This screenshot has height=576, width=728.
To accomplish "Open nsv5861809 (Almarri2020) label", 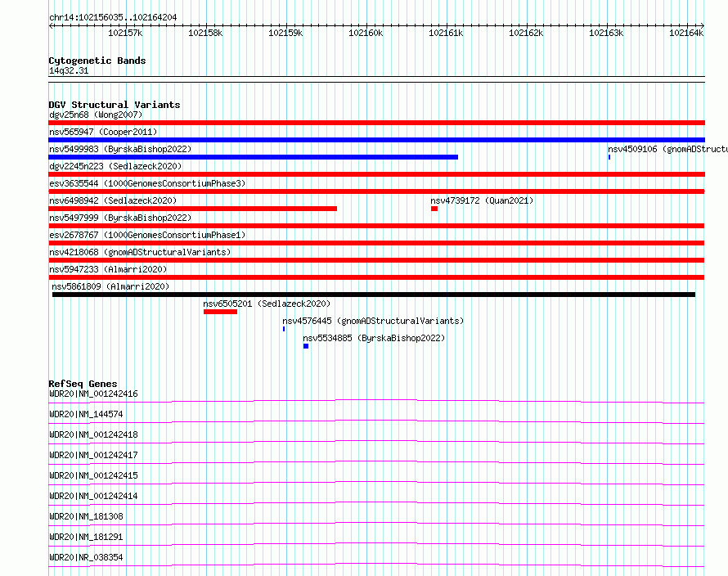I will pyautogui.click(x=110, y=286).
